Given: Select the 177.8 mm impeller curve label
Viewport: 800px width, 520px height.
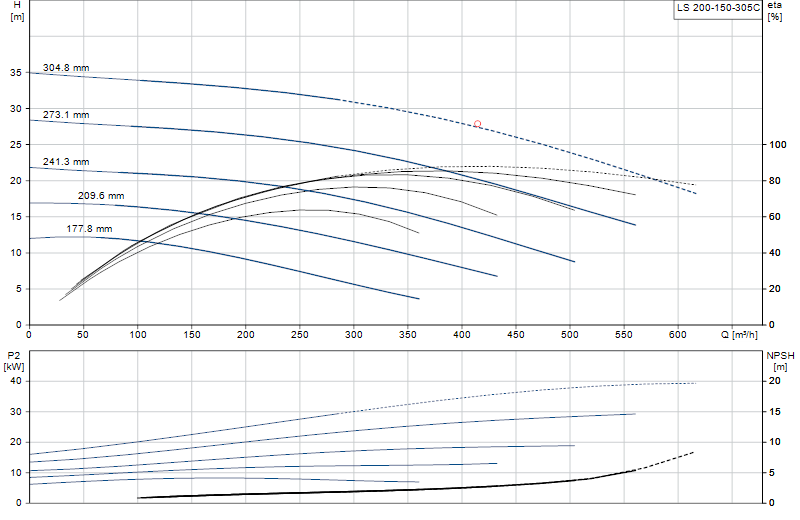Looking at the screenshot, I should (89, 229).
